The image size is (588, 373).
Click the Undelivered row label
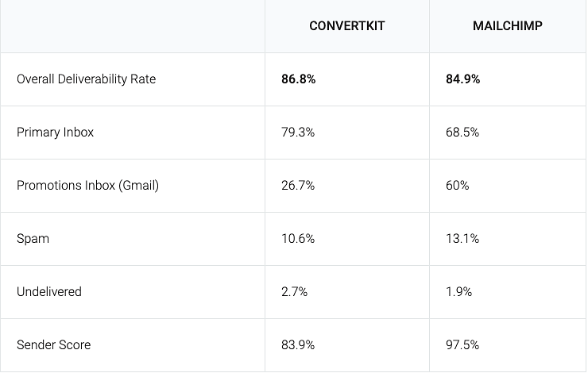point(49,292)
